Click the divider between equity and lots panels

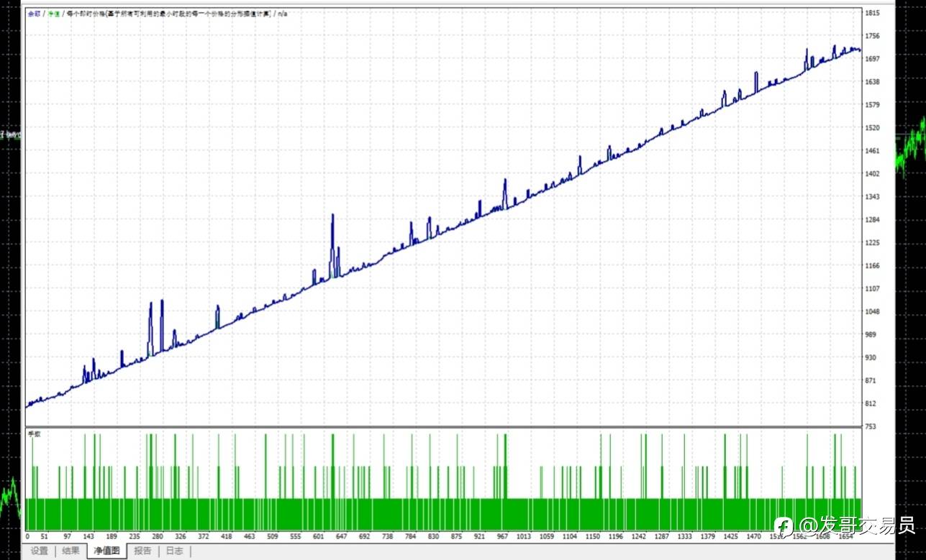(443, 428)
